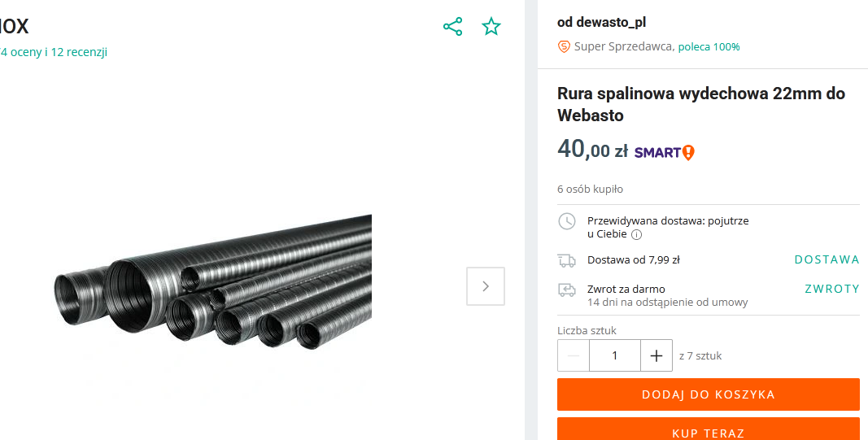868x440 pixels.
Task: Increase quantity with the plus button
Action: [x=656, y=355]
